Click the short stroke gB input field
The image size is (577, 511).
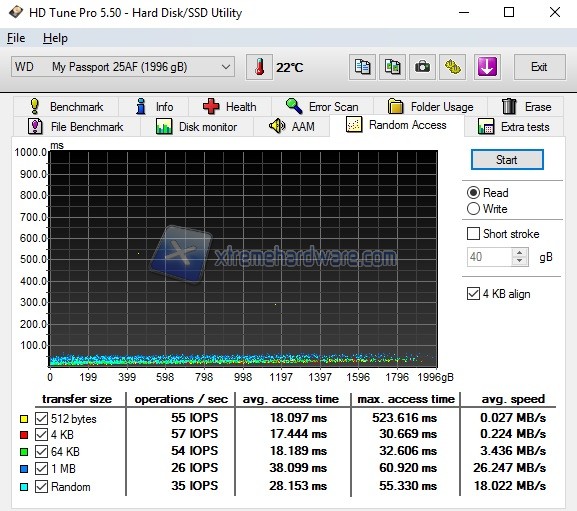489,257
